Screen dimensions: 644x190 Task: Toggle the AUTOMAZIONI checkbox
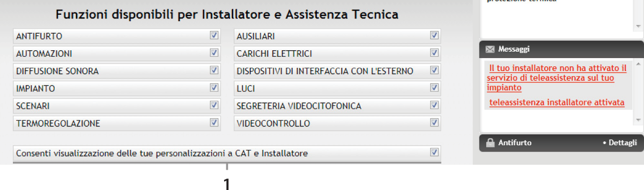click(x=214, y=53)
